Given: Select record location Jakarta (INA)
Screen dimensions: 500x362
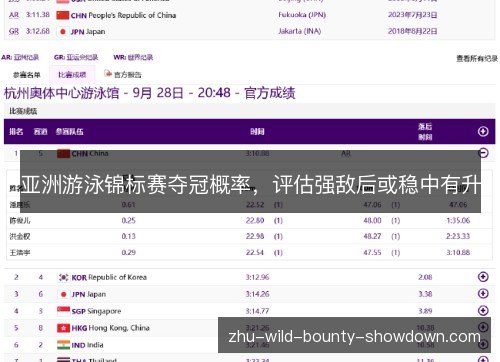Looking at the screenshot, I should 300,31.
